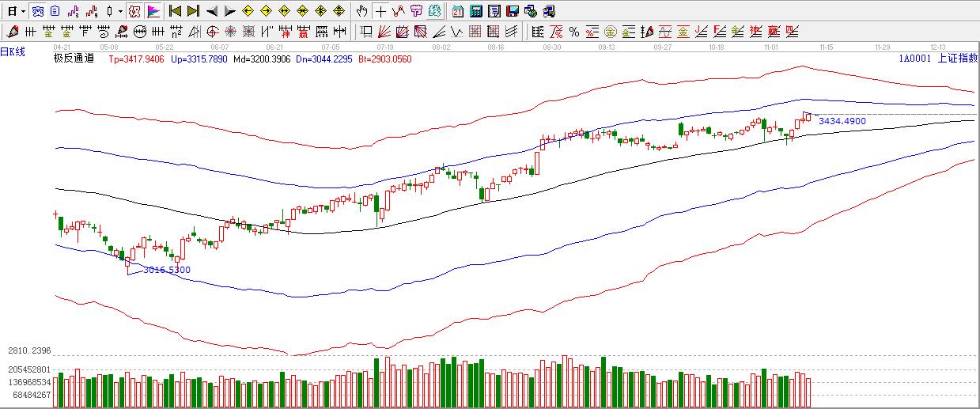Click the 极反通道 indicator name
980x409 pixels.
74,58
